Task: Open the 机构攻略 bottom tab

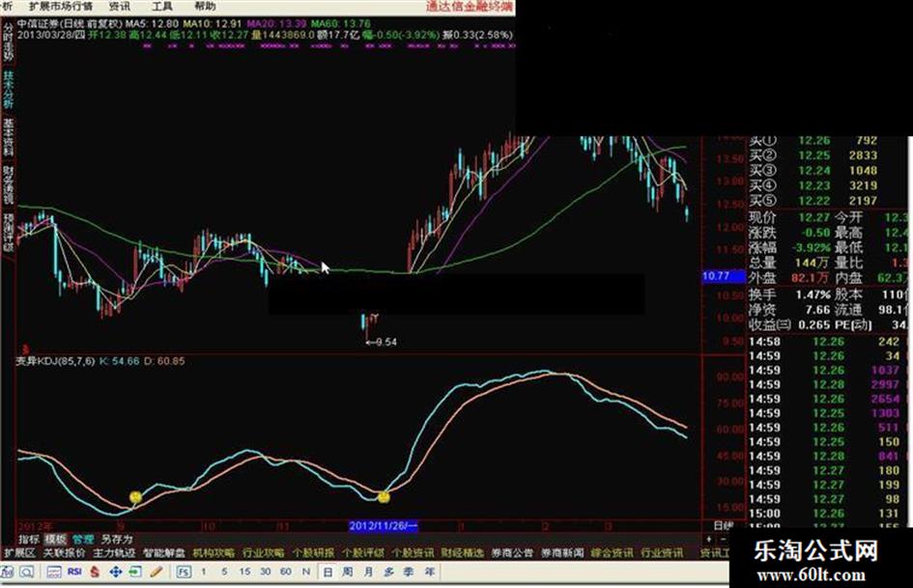Action: (x=214, y=552)
